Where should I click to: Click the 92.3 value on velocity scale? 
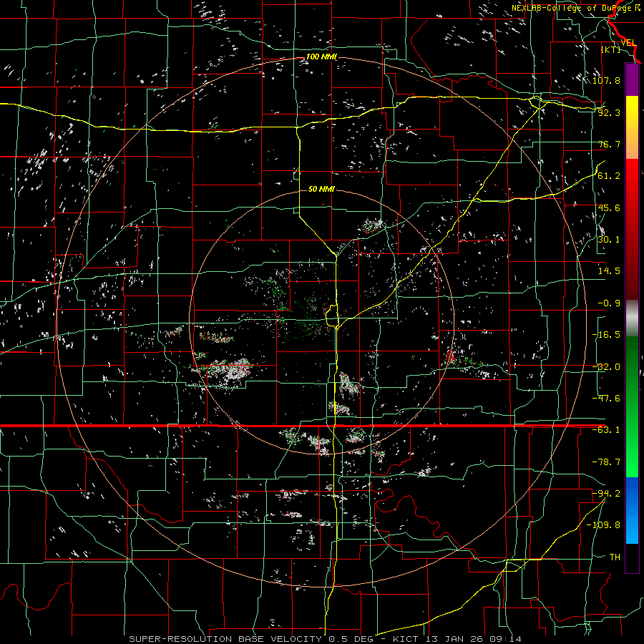click(609, 112)
